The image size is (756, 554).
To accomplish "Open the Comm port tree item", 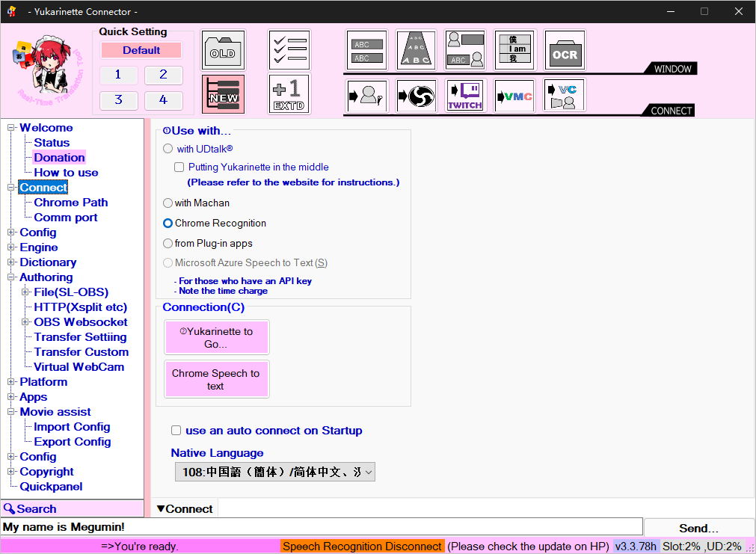I will click(x=66, y=218).
